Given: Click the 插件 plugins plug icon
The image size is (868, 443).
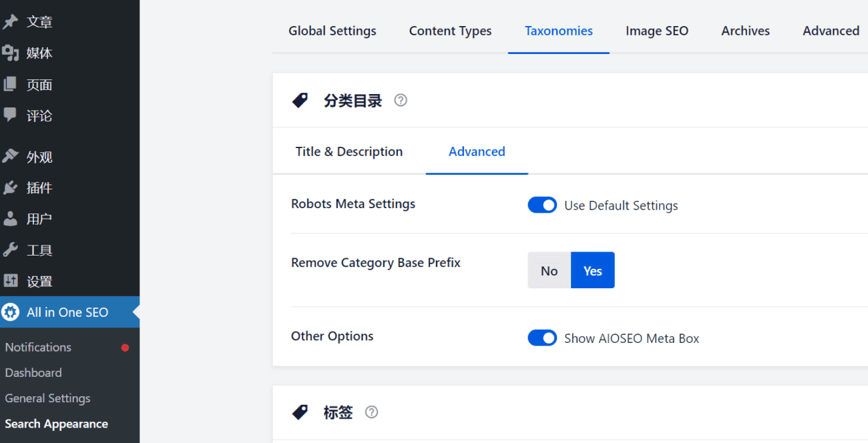Looking at the screenshot, I should pyautogui.click(x=10, y=188).
